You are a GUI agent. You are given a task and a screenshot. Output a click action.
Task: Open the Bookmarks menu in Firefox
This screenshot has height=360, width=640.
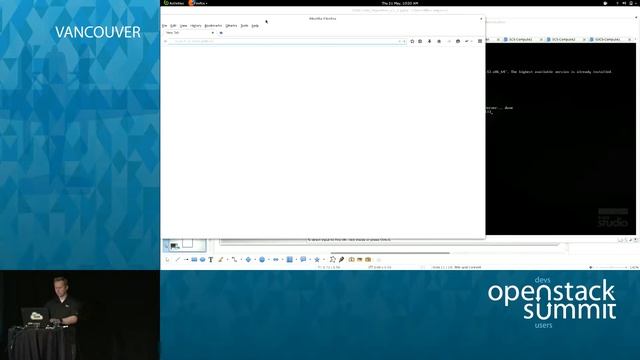click(213, 26)
